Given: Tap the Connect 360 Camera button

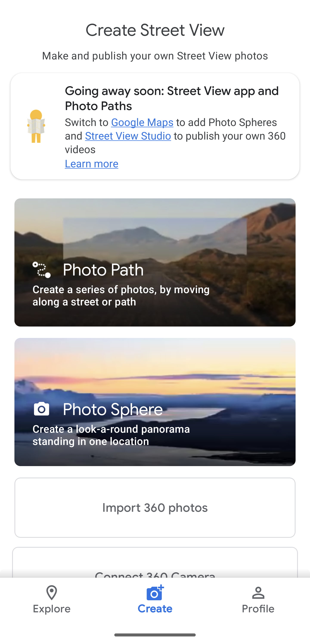Looking at the screenshot, I should pyautogui.click(x=155, y=572).
